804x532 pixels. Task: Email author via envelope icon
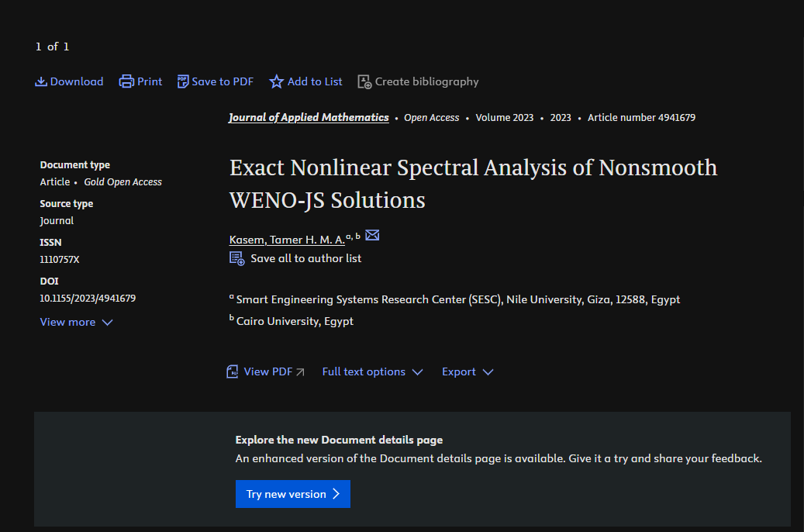[x=372, y=235]
